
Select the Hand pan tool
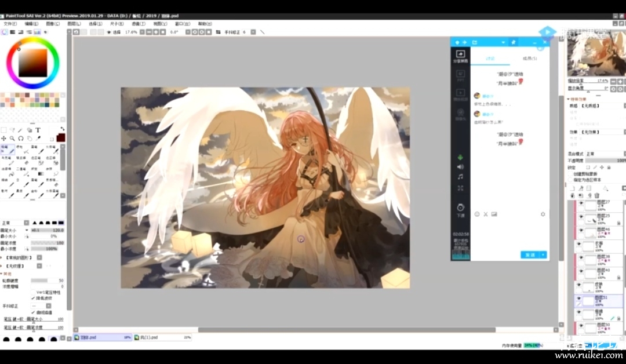tap(29, 139)
